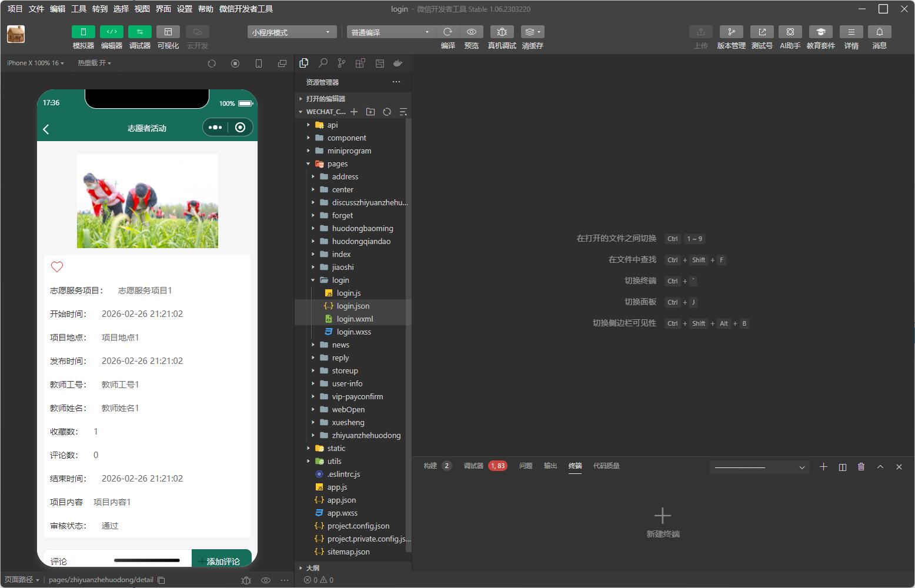Click the test account icon

(x=762, y=32)
